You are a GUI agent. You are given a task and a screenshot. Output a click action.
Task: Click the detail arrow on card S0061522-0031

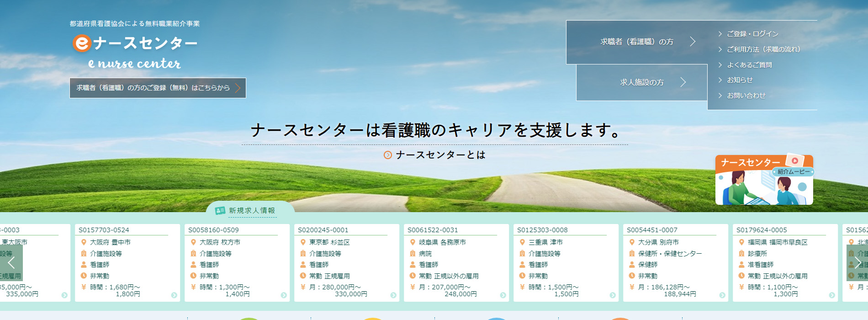(x=503, y=295)
